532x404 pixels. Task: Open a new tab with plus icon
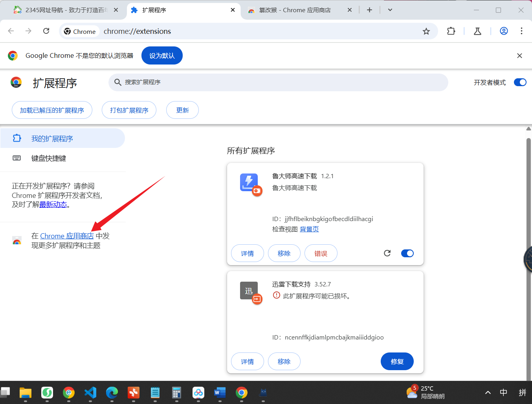coord(369,10)
